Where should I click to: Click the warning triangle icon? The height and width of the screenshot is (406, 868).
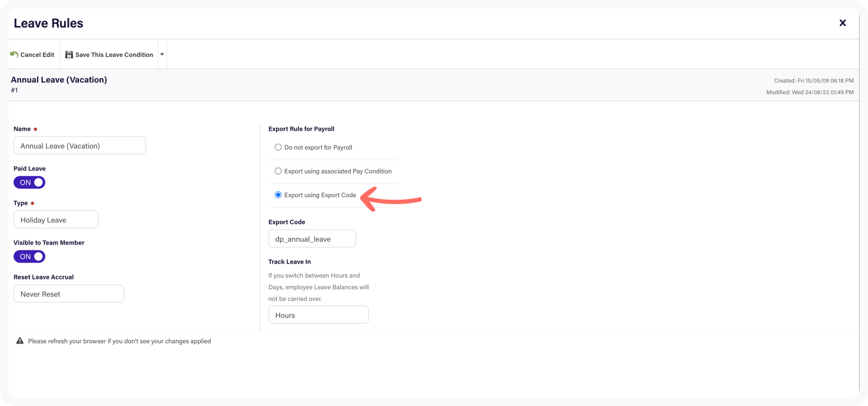click(x=20, y=341)
